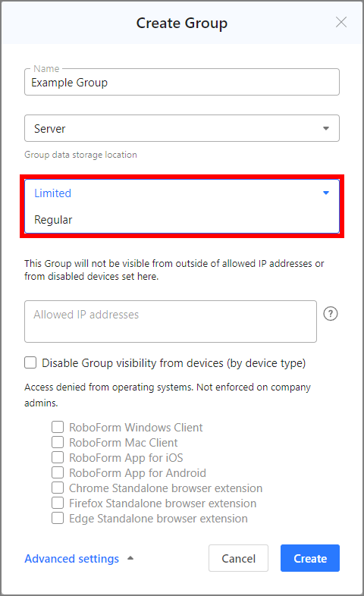Close the Create Group dialog
This screenshot has width=364, height=596.
pyautogui.click(x=341, y=23)
